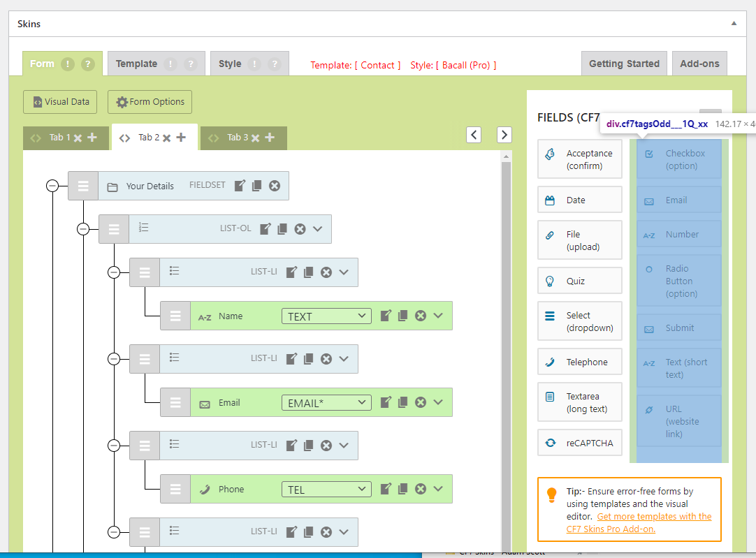Screen dimensions: 756x558
Task: Close Tab 1 with X icon
Action: pos(78,138)
